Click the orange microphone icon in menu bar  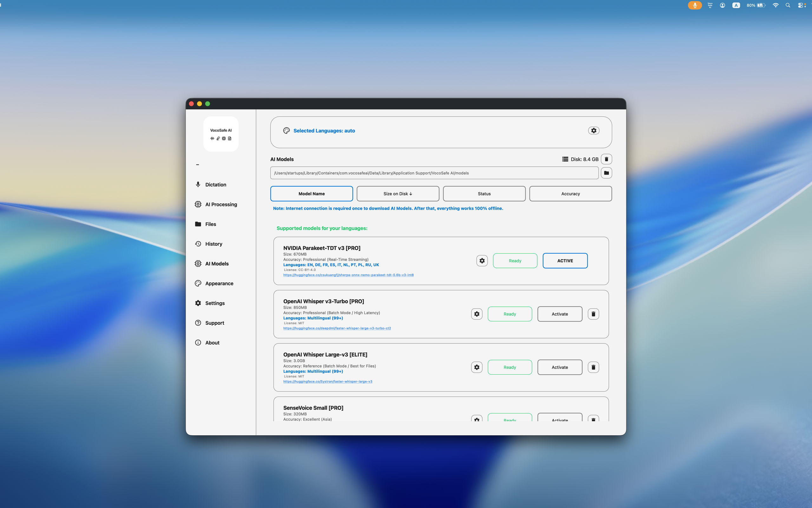tap(695, 5)
